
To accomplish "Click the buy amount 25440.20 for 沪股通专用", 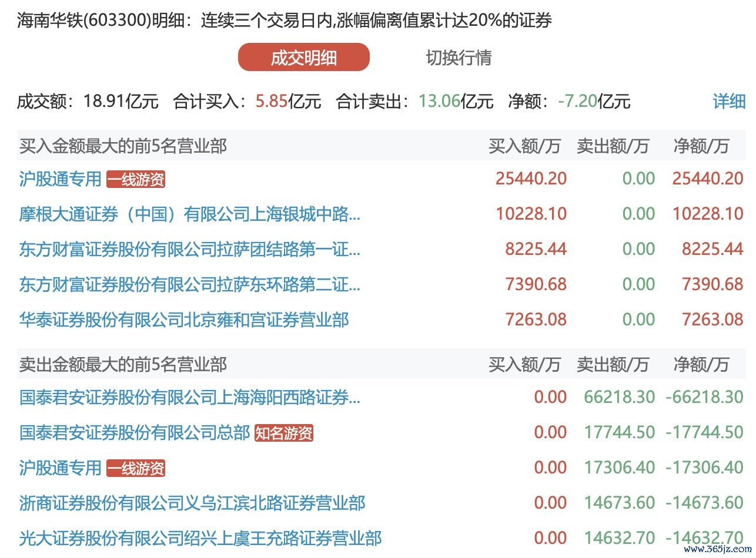I will [x=531, y=179].
